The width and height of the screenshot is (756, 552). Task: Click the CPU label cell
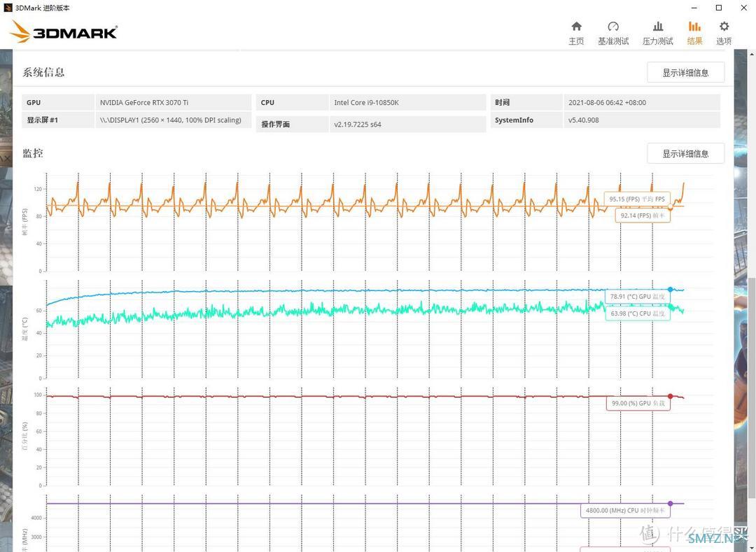(292, 103)
